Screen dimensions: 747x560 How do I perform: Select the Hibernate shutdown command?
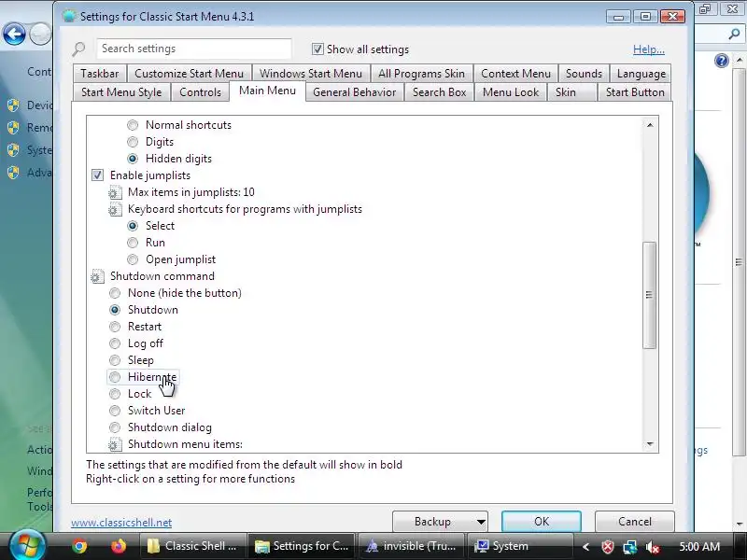115,377
